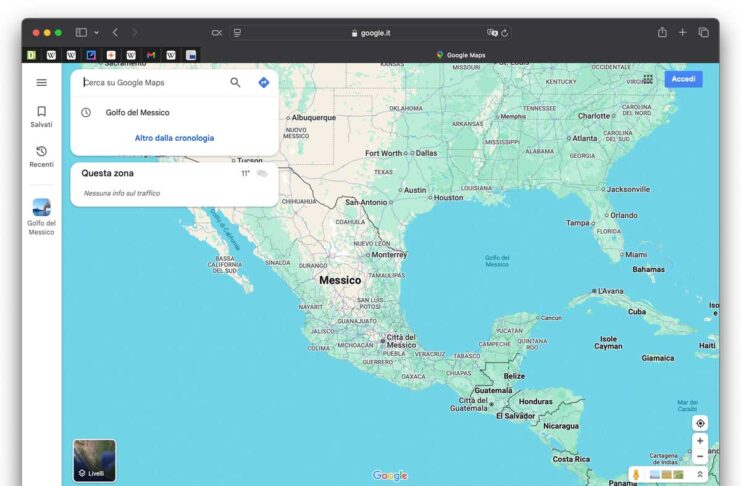Viewport: 741px width, 486px height.
Task: Switch to the last blue pinned tab
Action: [x=190, y=55]
